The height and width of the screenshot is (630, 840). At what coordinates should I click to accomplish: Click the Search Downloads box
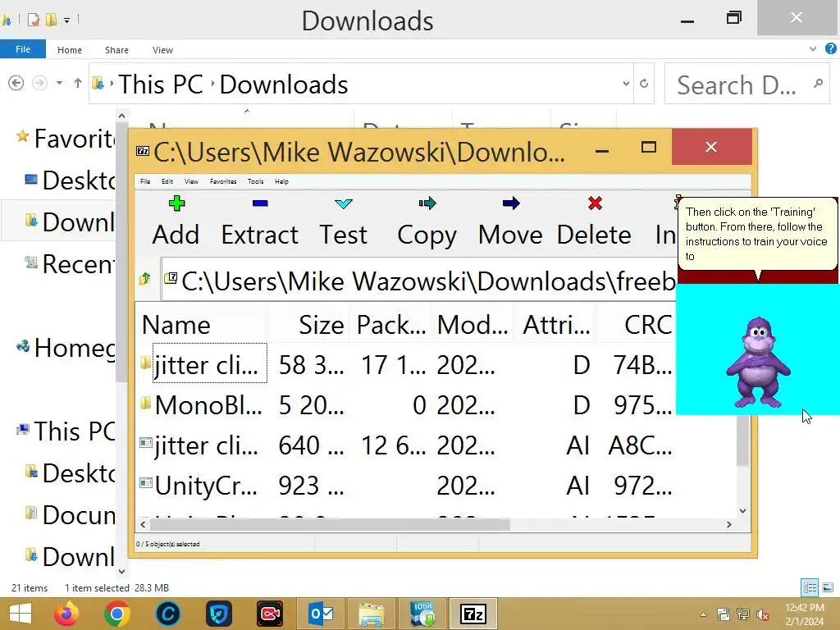[x=746, y=83]
